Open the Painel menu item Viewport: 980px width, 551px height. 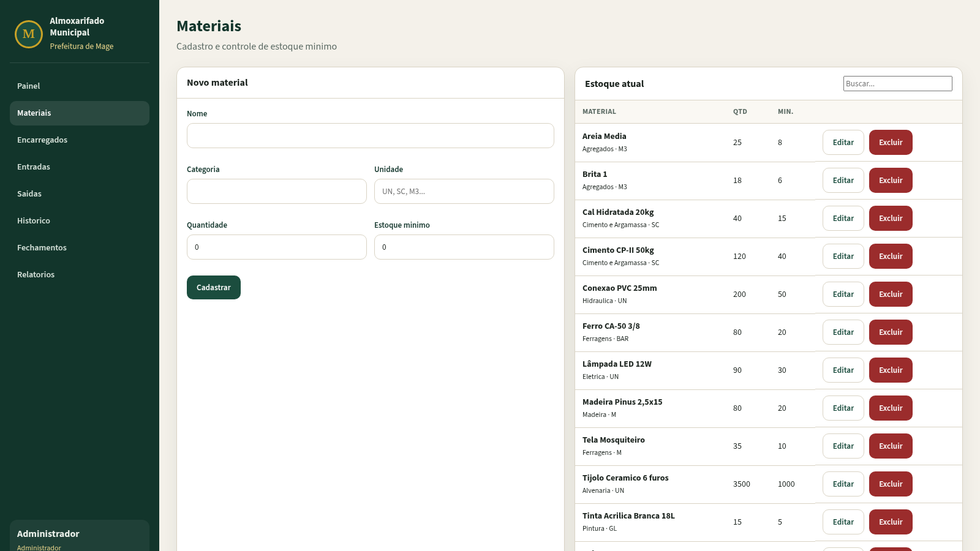[x=80, y=86]
